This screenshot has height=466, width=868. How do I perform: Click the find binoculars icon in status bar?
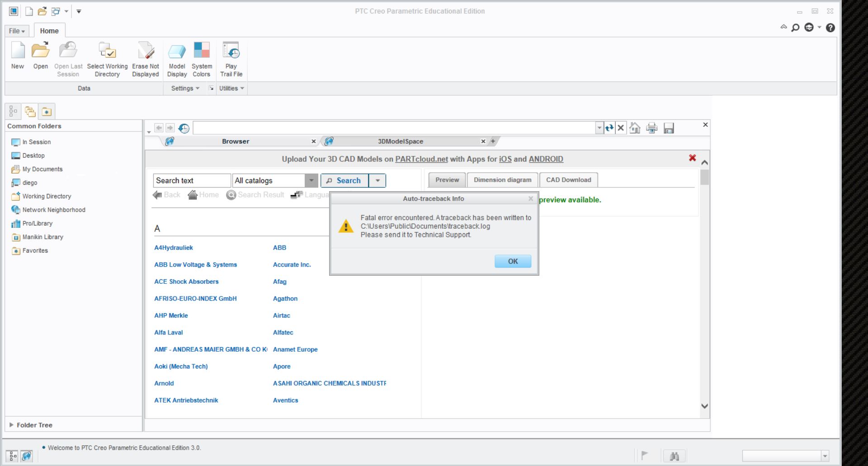[x=674, y=456]
